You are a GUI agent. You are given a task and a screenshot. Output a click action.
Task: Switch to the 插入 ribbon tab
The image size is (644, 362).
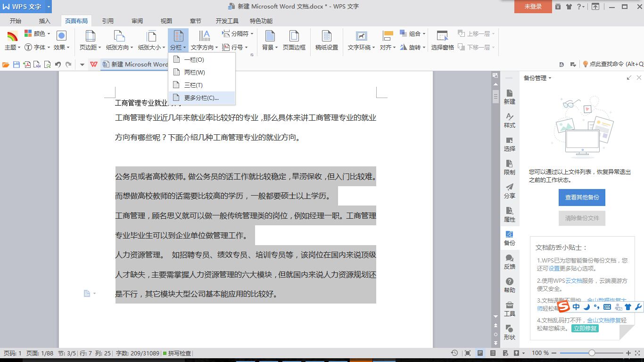click(44, 21)
